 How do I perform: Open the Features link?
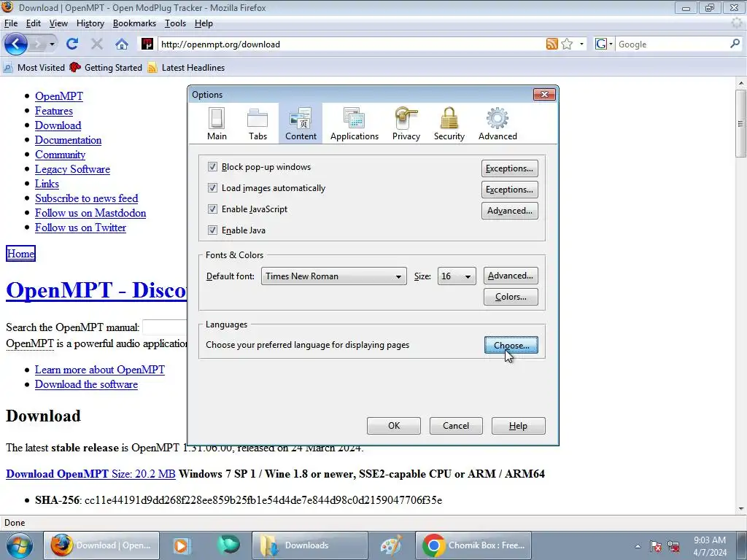tap(54, 111)
